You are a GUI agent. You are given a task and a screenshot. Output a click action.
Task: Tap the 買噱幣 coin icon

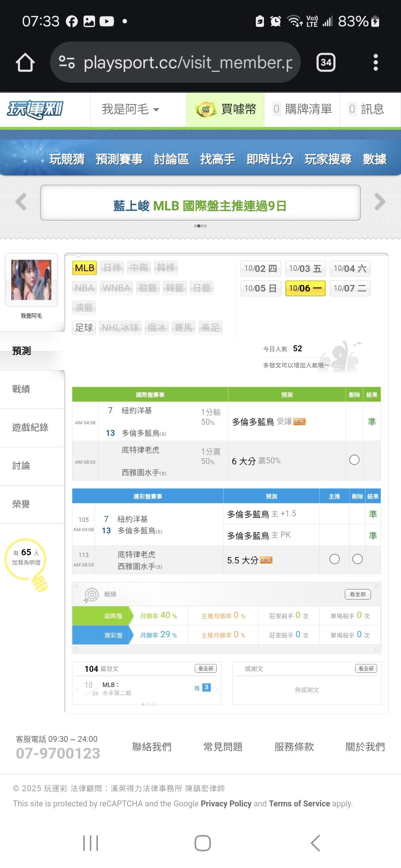pyautogui.click(x=205, y=109)
